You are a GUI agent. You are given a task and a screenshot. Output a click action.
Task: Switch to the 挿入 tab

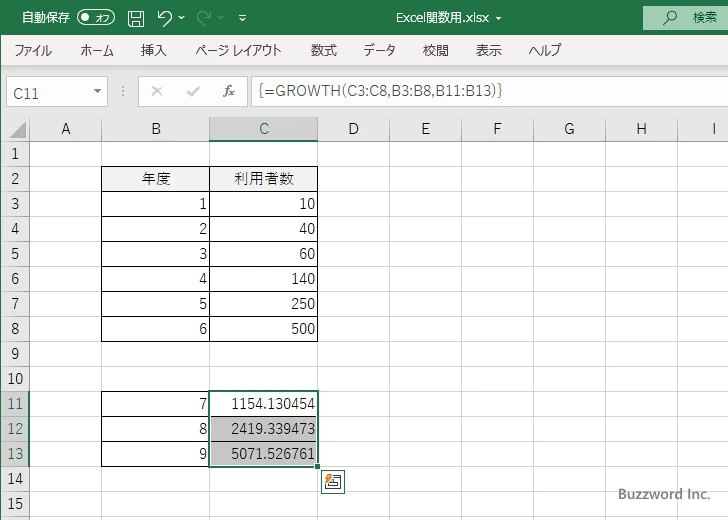tap(154, 50)
